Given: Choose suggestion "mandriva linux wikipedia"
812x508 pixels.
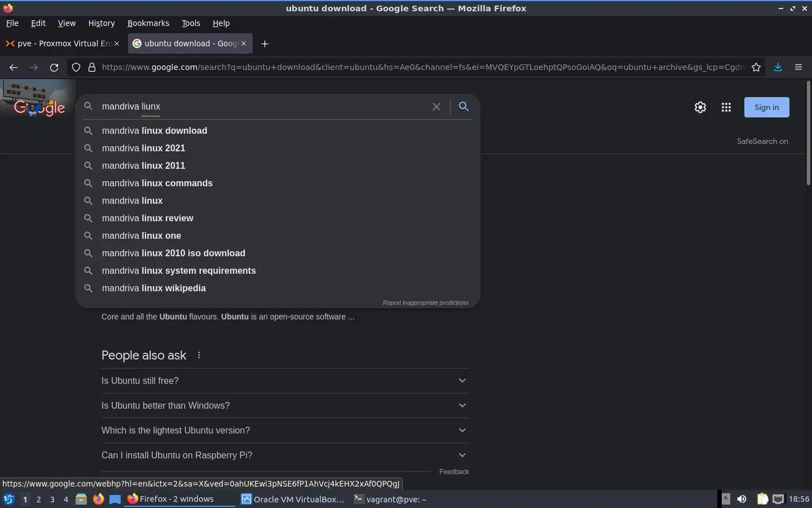Looking at the screenshot, I should (x=277, y=288).
